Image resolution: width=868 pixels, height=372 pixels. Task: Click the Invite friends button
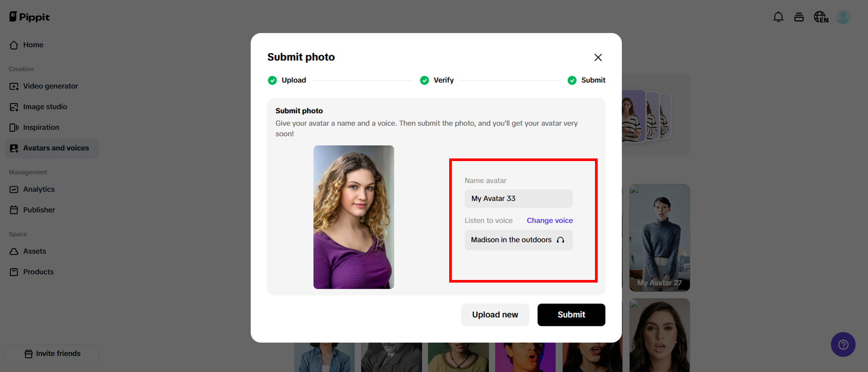coord(52,354)
